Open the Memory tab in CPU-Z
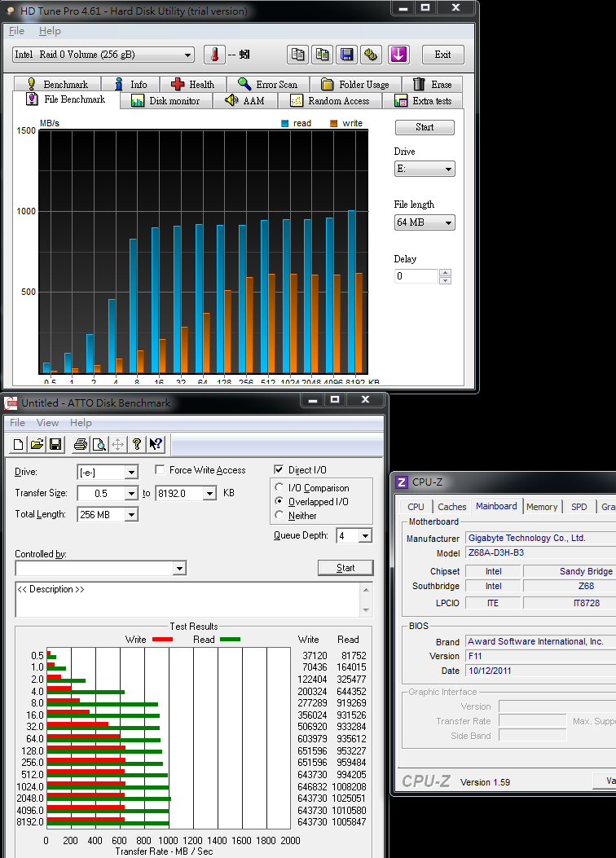The width and height of the screenshot is (616, 858). point(542,507)
